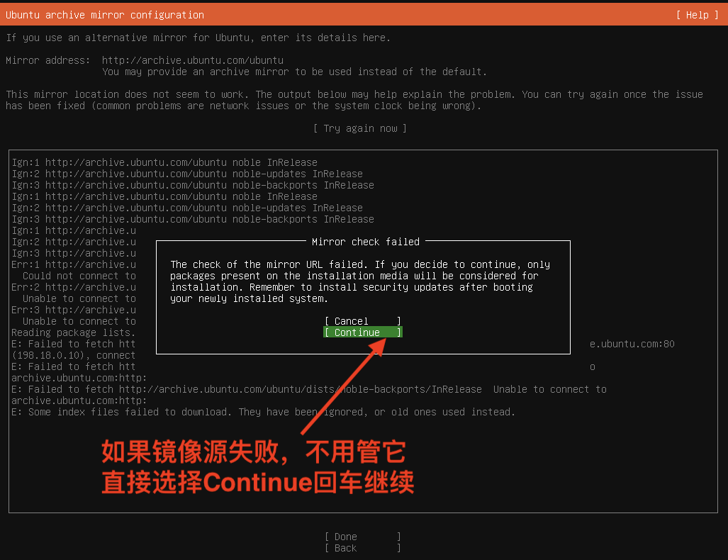Click 'This mirror location does not seem to work' message

(354, 100)
